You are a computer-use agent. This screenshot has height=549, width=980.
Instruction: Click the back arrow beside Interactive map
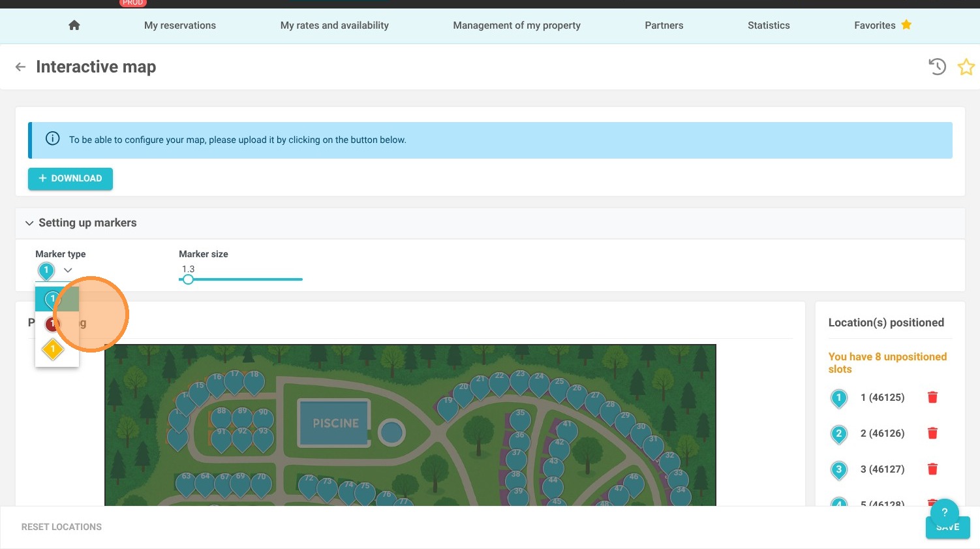(21, 67)
